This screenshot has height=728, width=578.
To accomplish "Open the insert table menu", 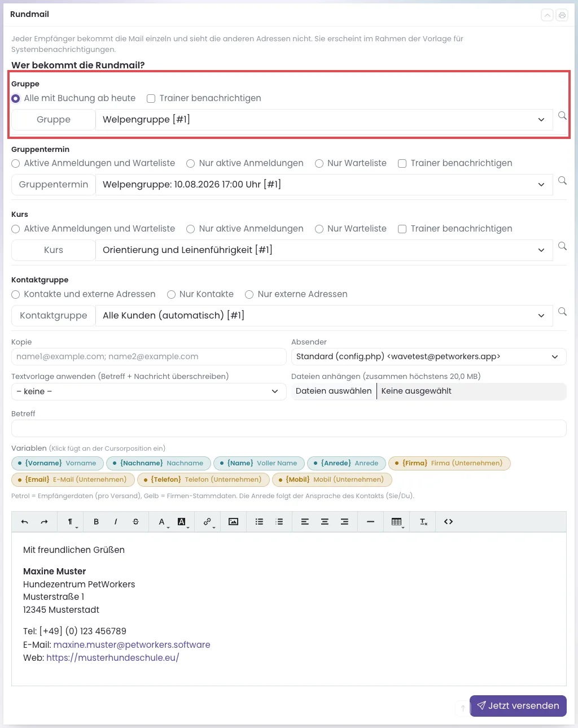I will click(x=397, y=522).
